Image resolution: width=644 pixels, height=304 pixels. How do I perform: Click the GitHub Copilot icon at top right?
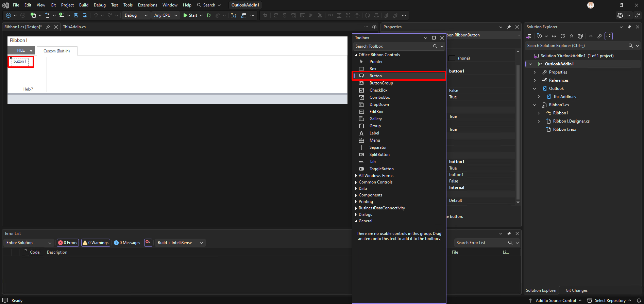[620, 15]
